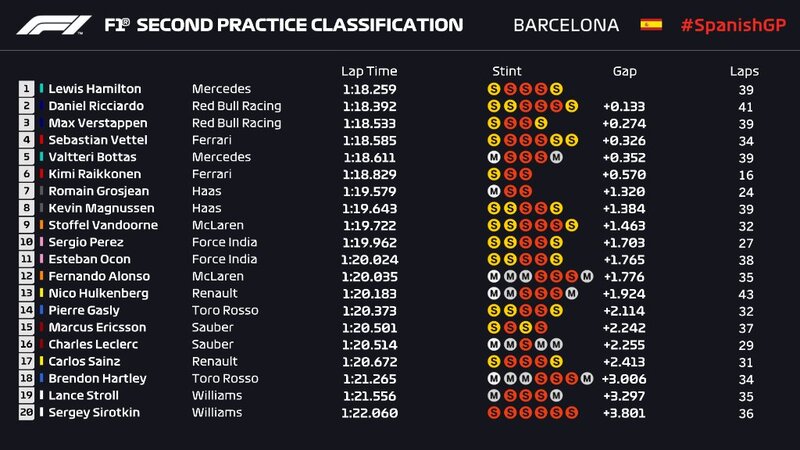Viewport: 800px width, 450px height.
Task: Click Lewis Hamilton's 1:18.259 lap time
Action: [369, 89]
